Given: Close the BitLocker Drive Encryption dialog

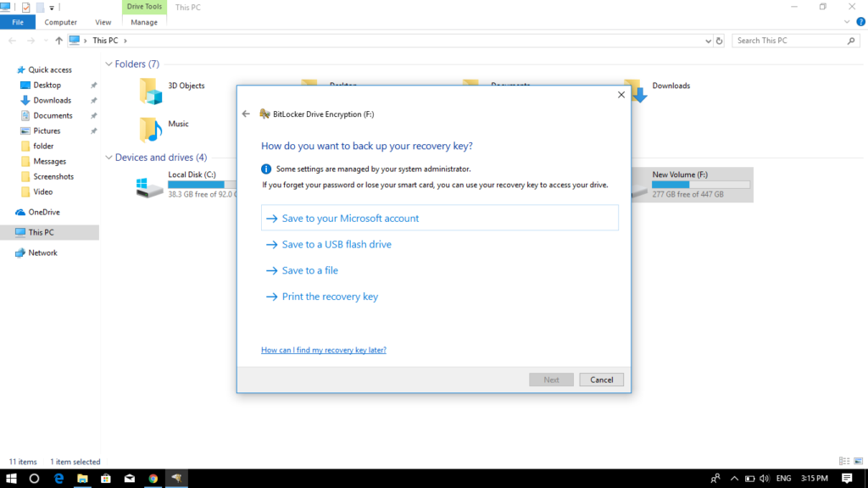Looking at the screenshot, I should click(621, 95).
